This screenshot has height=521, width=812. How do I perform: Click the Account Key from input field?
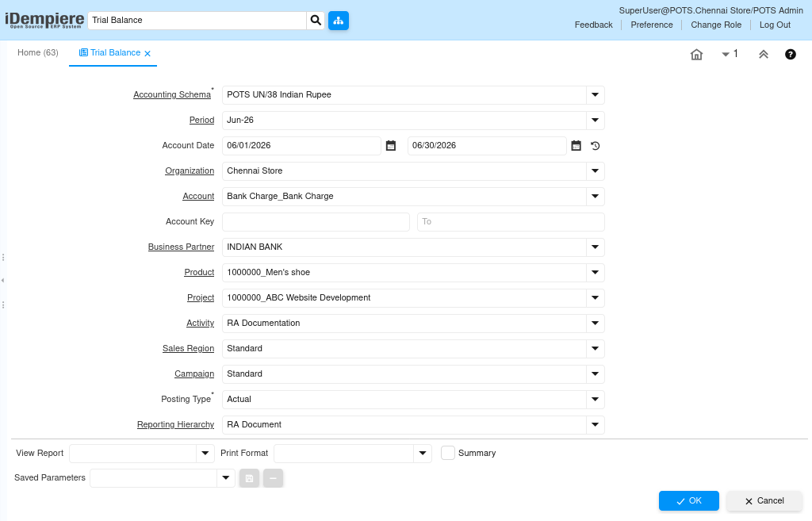pos(316,222)
